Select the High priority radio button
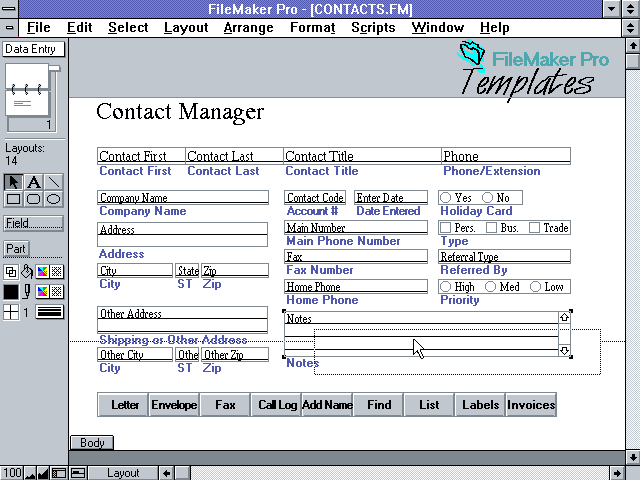 (x=446, y=287)
